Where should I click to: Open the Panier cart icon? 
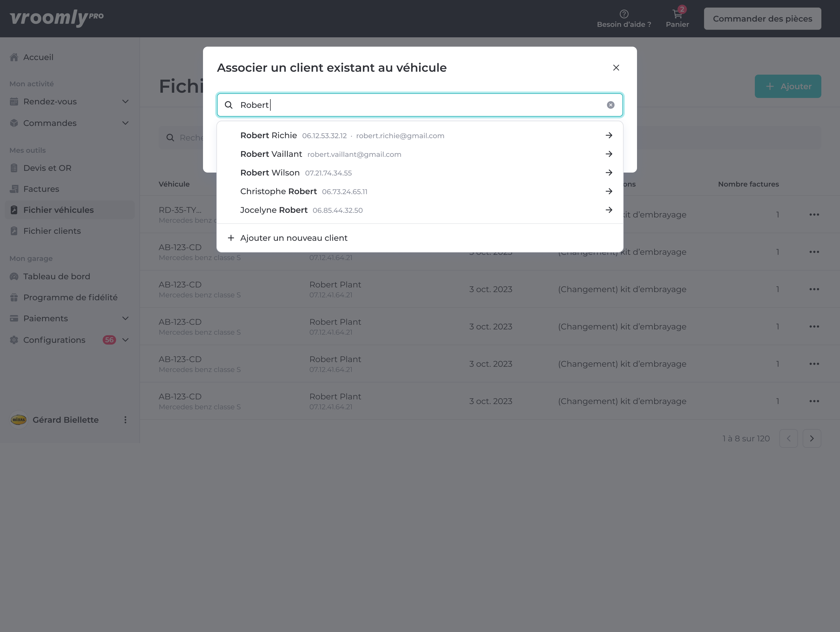coord(677,14)
